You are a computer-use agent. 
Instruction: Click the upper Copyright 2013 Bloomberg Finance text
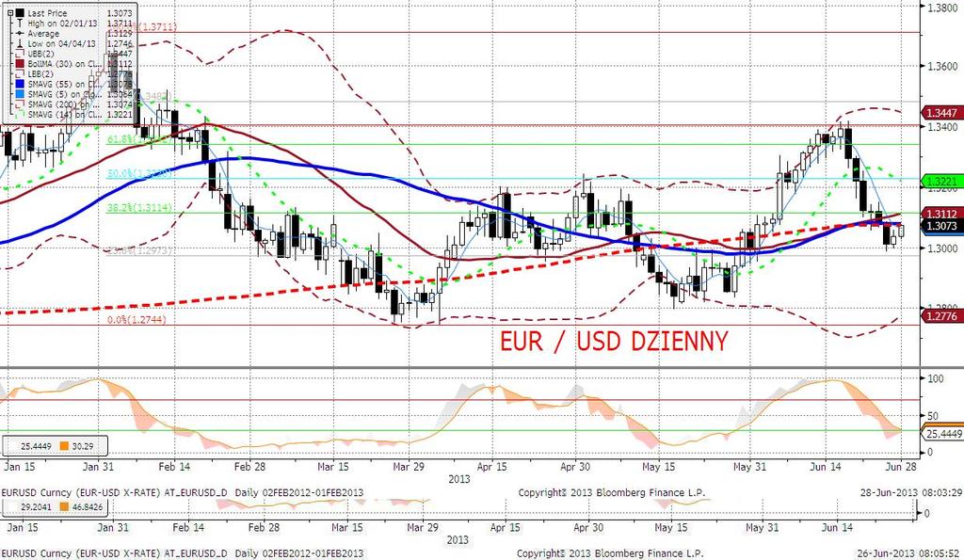click(x=612, y=492)
